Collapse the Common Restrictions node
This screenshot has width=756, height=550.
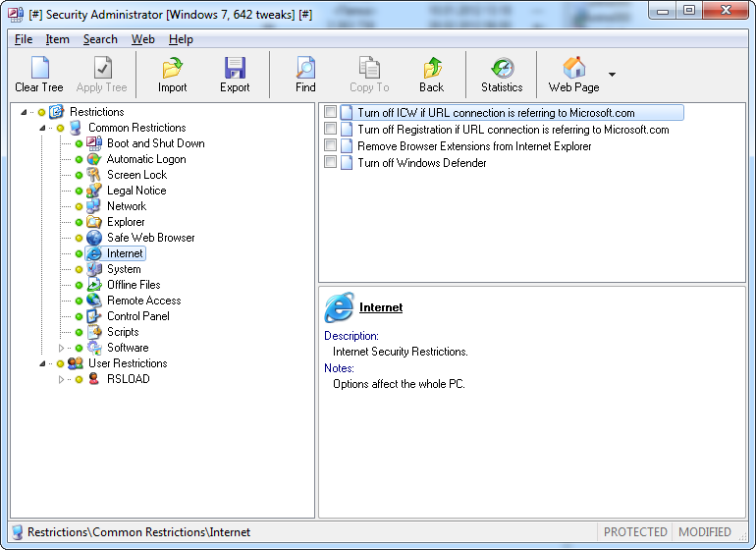point(42,128)
